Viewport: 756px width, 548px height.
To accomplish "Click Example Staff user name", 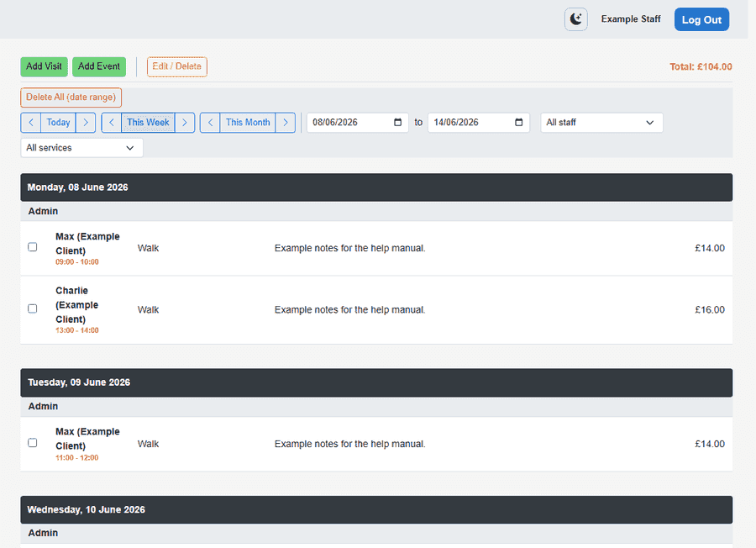I will (631, 19).
